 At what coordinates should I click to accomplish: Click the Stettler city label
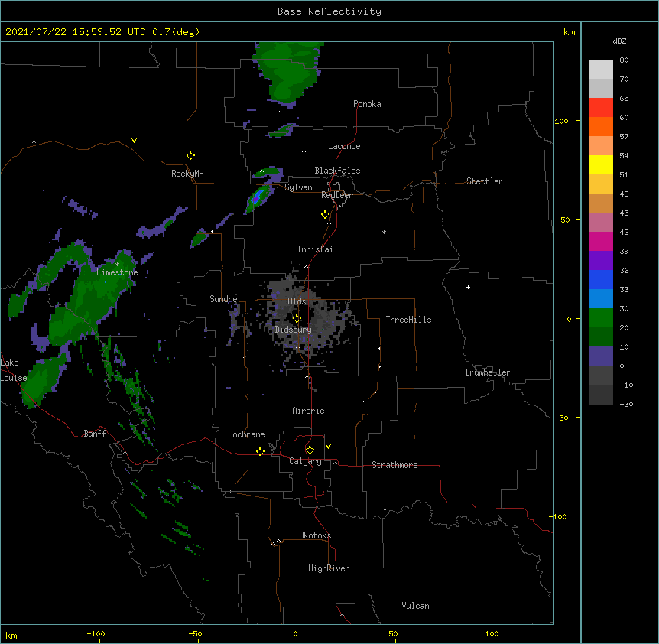485,181
